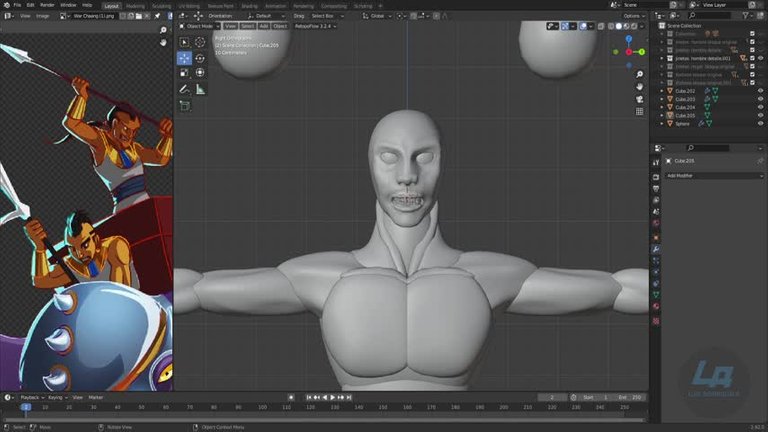
Task: Toggle visibility of Cube.204 in outliner
Action: 760,107
